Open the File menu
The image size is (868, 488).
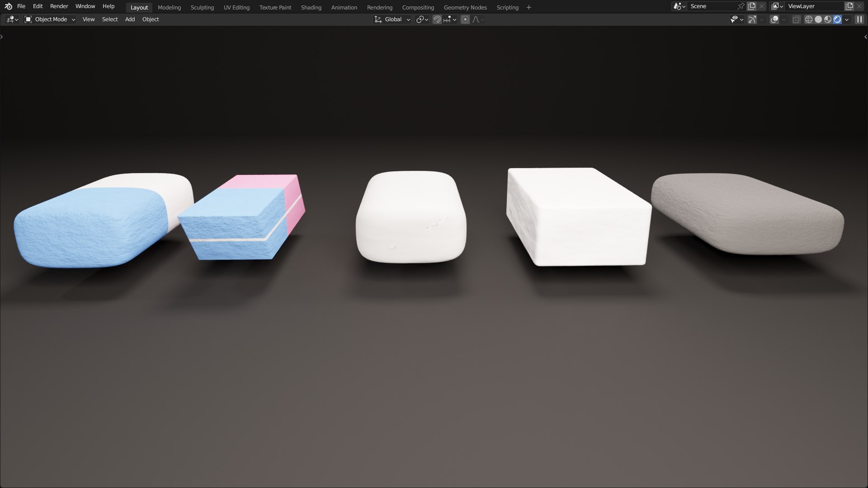[21, 6]
